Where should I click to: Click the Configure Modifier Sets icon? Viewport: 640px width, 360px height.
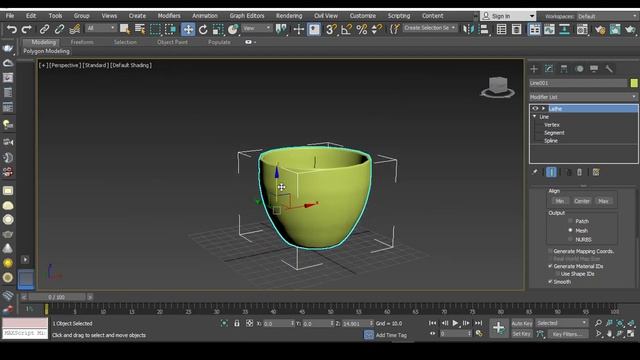point(596,172)
